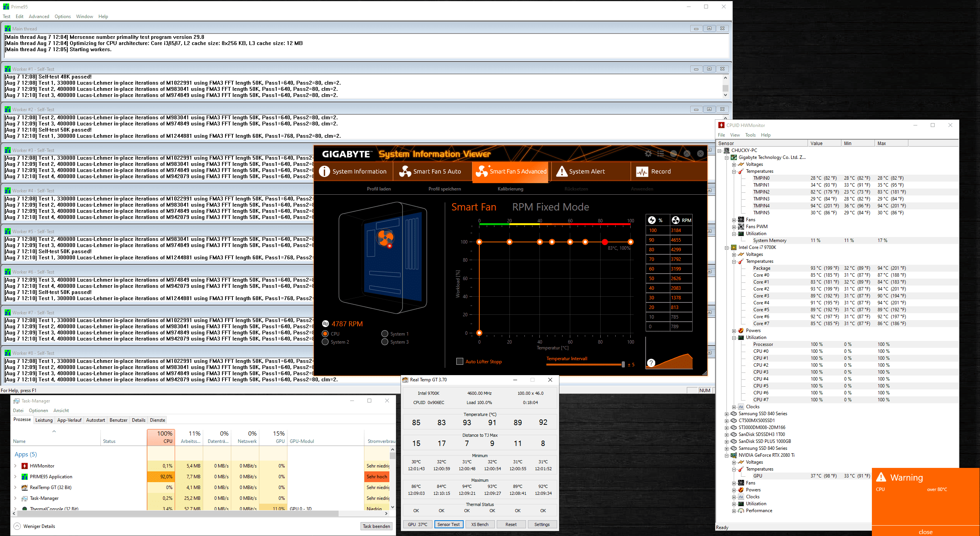Click the settings gear icon in Gigabyte SIV
980x536 pixels.
[x=648, y=154]
